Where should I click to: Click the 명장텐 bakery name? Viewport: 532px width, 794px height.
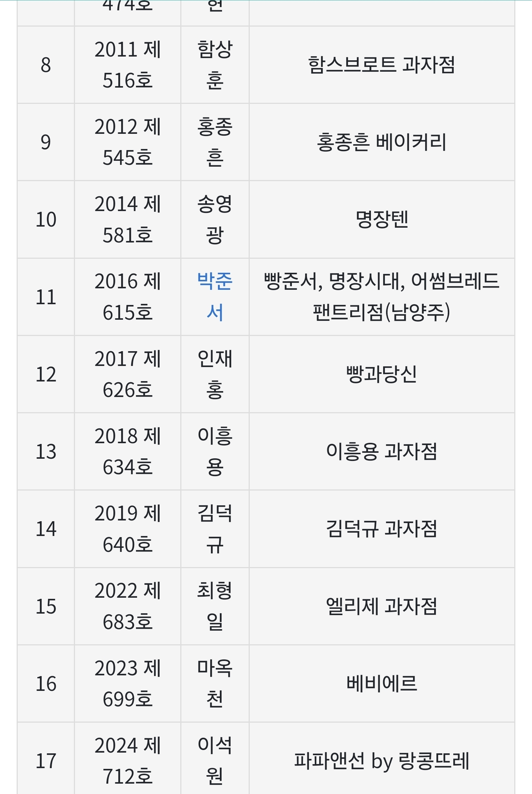tap(382, 220)
